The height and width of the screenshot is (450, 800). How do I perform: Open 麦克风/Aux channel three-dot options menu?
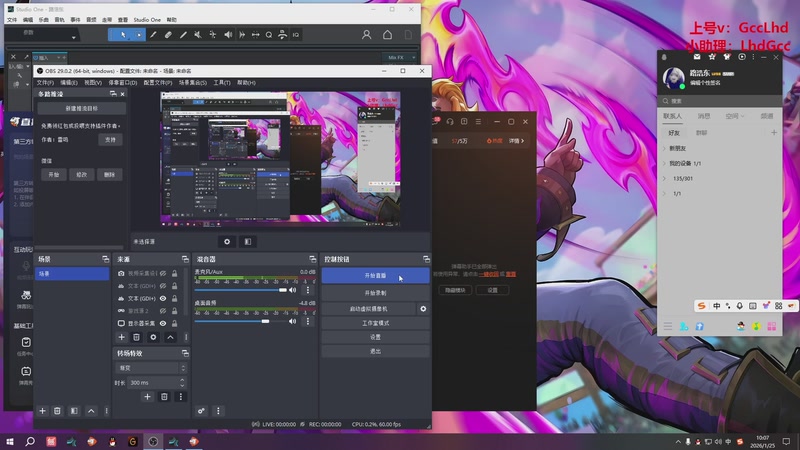coord(308,290)
